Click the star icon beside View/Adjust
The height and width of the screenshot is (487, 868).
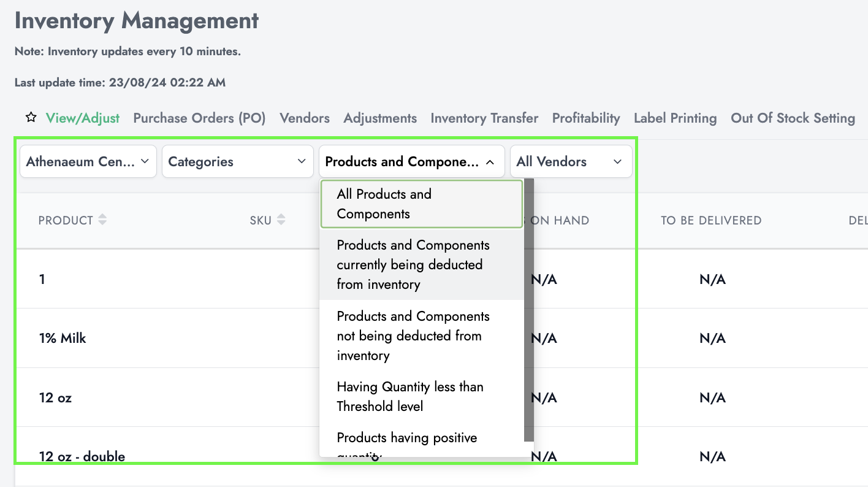(x=31, y=118)
